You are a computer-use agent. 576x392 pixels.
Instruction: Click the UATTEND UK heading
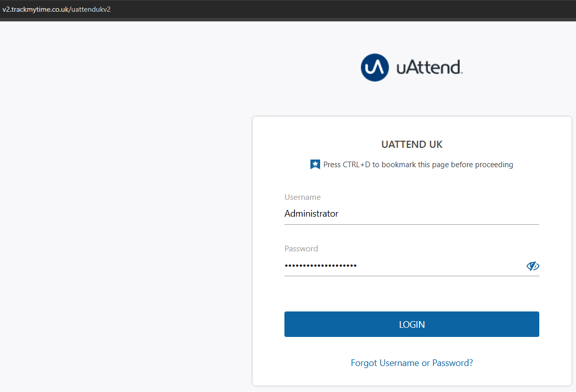point(411,144)
